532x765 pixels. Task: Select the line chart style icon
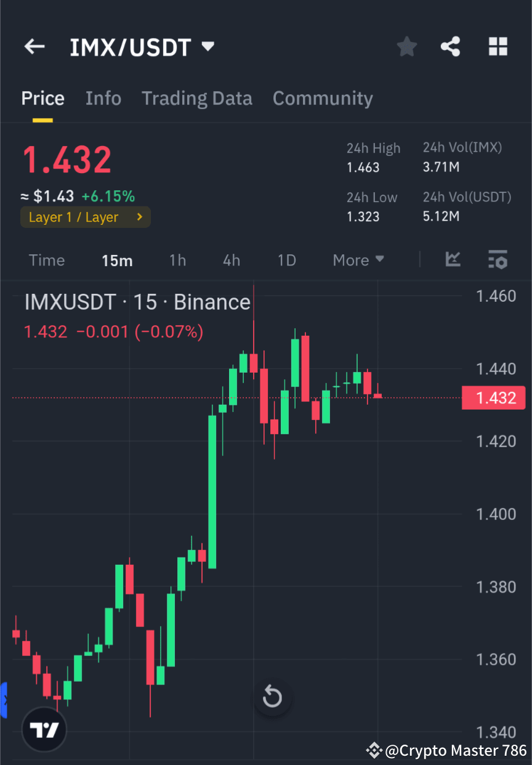click(x=453, y=259)
